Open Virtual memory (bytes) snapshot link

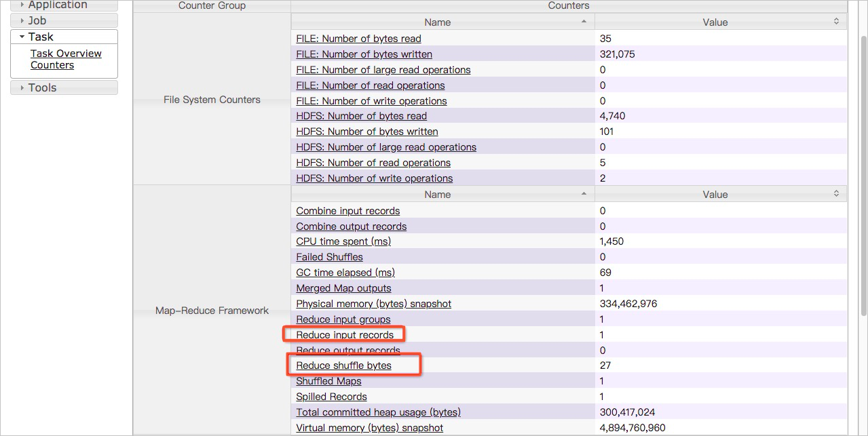coord(369,428)
